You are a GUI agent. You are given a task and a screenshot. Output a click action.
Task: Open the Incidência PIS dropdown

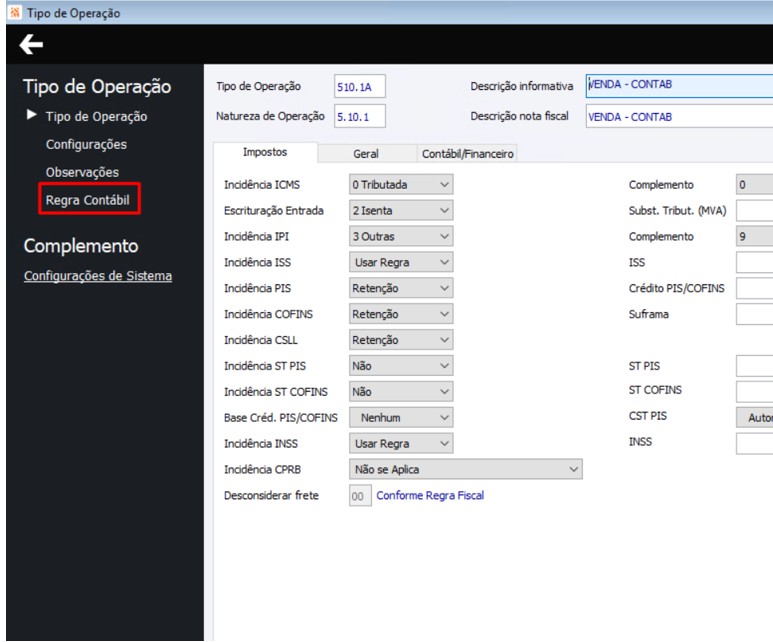[x=401, y=288]
